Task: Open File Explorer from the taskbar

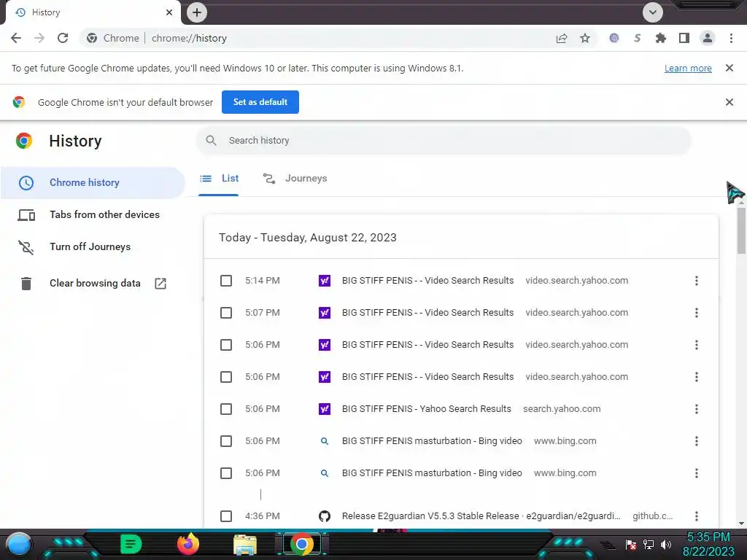Action: 245,545
